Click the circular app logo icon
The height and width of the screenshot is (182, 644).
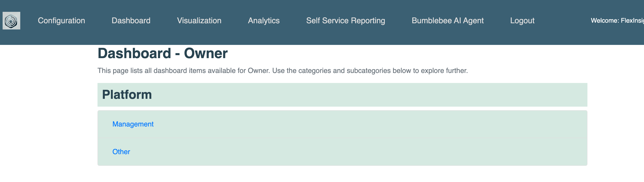[11, 21]
